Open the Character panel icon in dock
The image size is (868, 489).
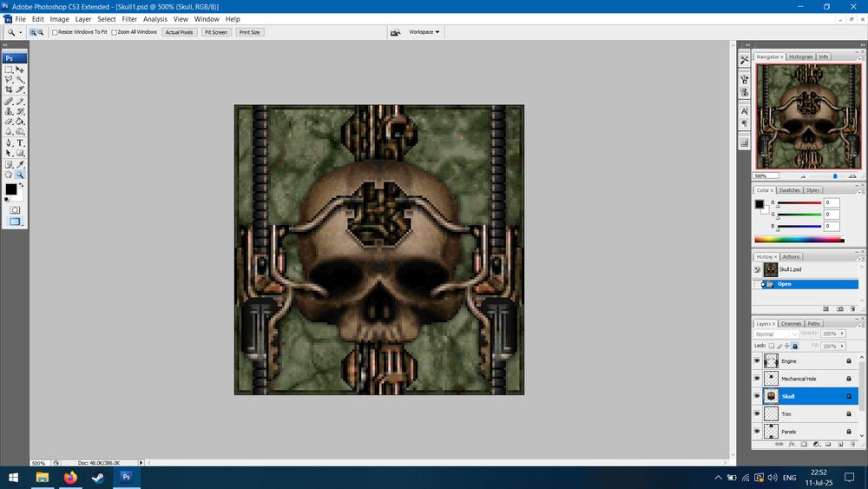tap(744, 111)
